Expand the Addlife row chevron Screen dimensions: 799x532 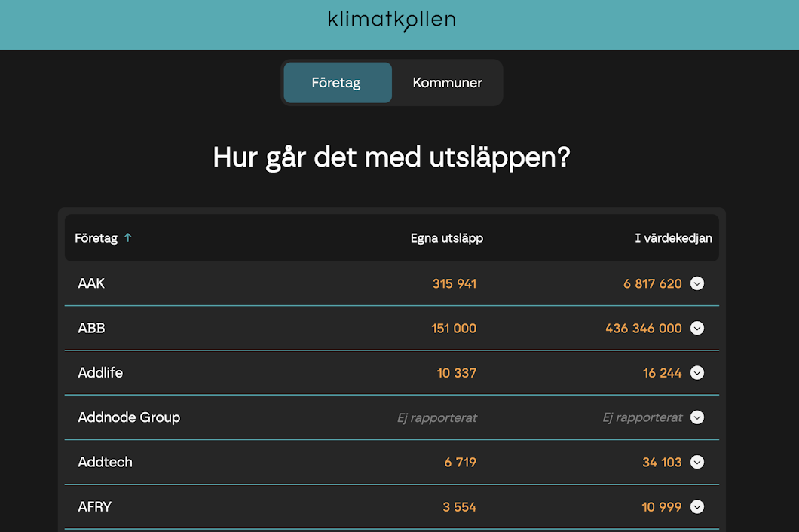(x=697, y=373)
